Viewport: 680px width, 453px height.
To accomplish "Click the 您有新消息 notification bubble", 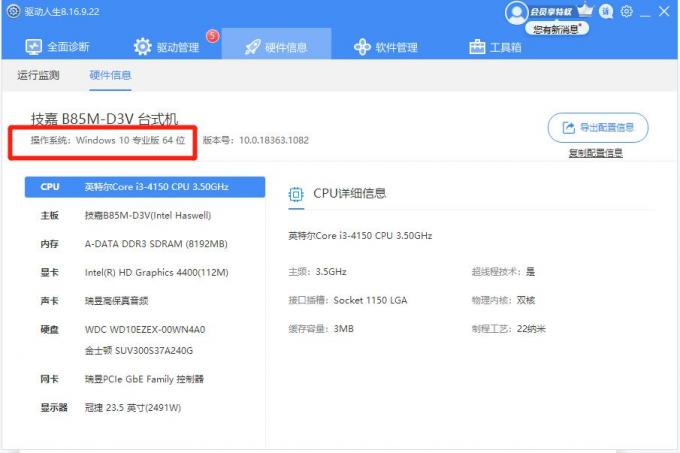I will (x=556, y=29).
